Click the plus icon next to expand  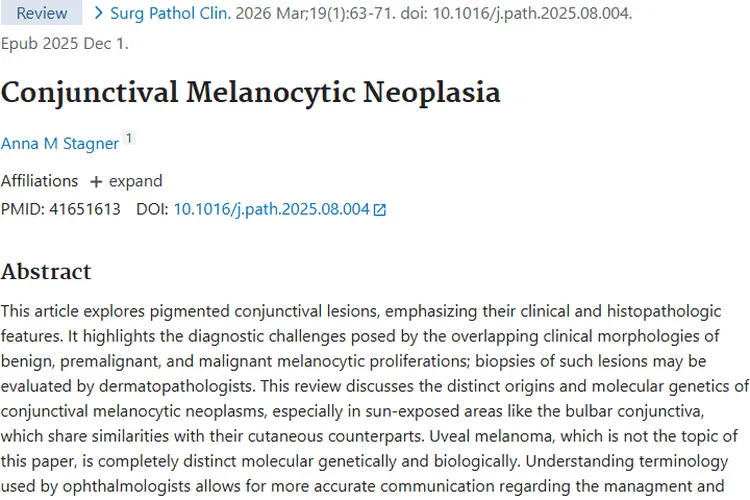point(96,182)
